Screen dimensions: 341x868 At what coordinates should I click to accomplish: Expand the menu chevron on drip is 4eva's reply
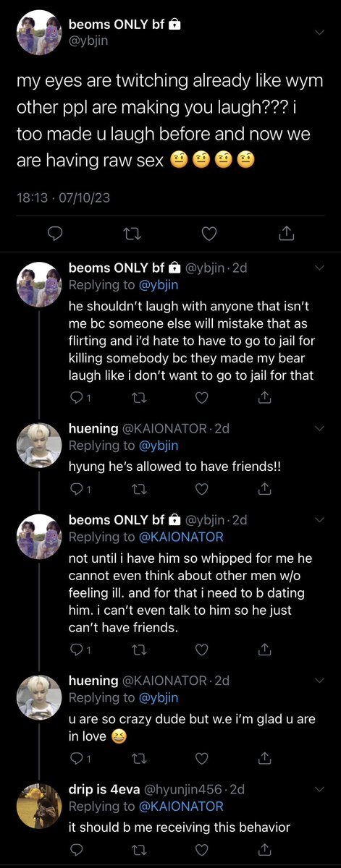320,789
